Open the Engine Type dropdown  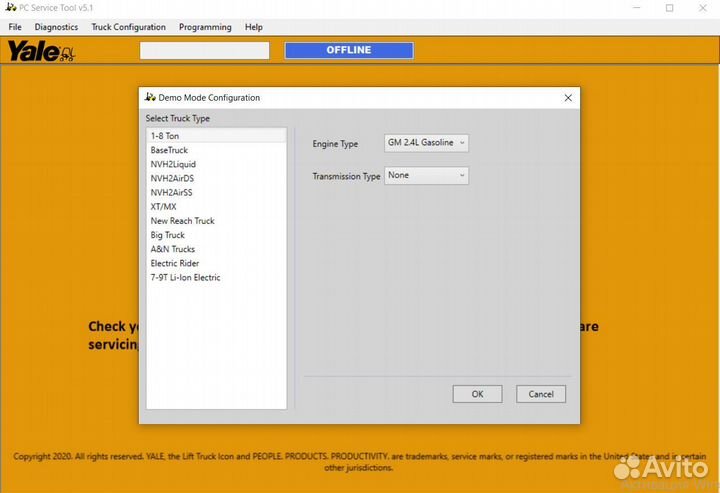[x=426, y=143]
